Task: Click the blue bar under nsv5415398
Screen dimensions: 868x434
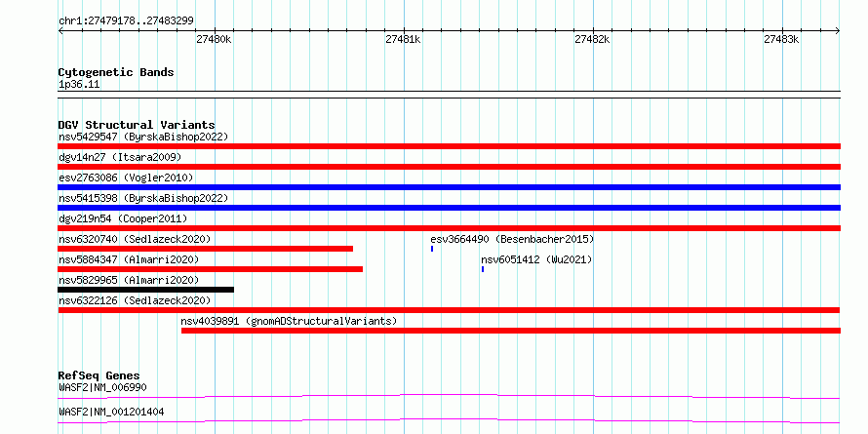Action: (x=450, y=208)
